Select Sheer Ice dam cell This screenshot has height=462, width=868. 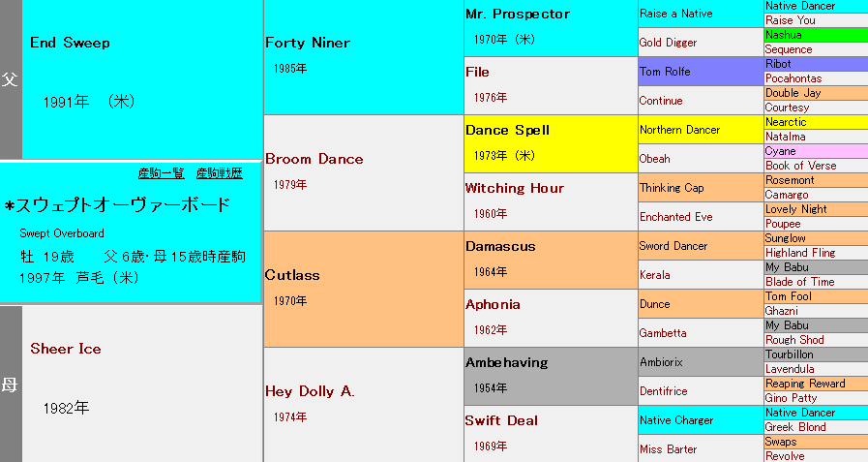(141, 384)
